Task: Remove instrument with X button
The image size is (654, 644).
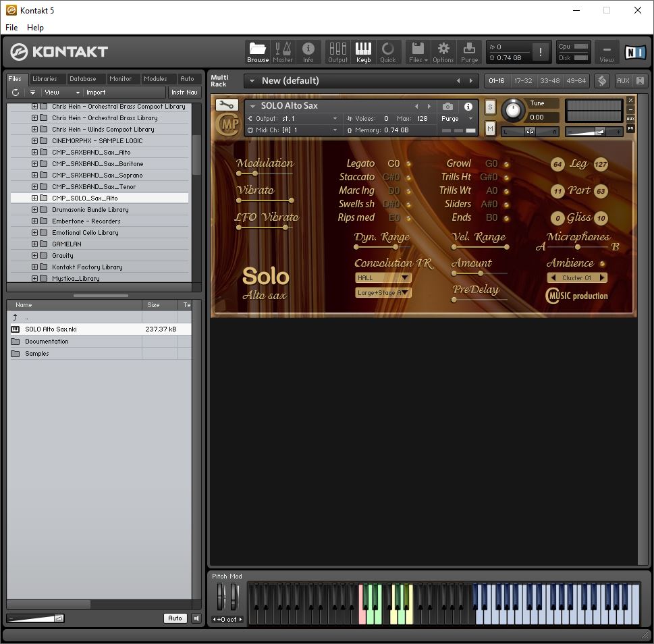Action: click(x=630, y=100)
